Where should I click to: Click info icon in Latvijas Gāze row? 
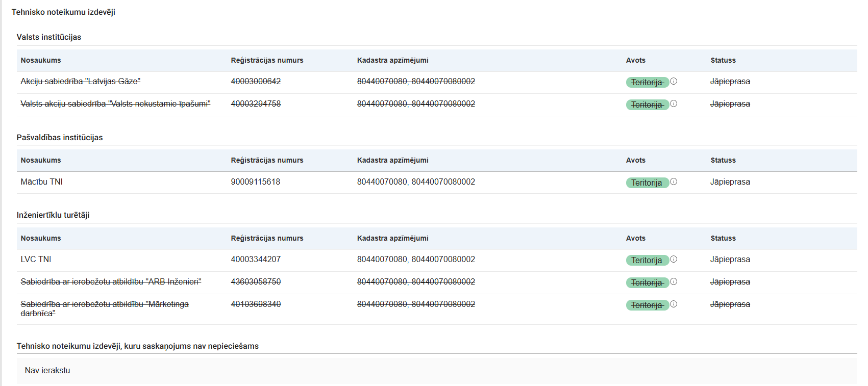click(x=674, y=81)
